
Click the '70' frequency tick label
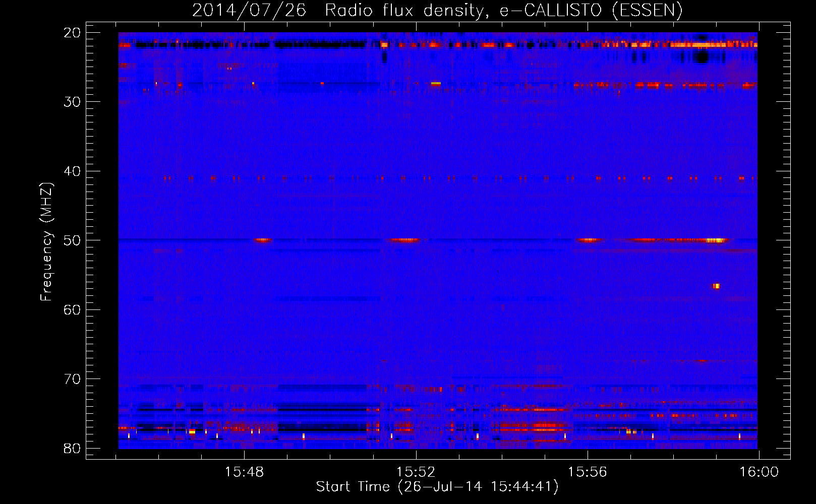(72, 379)
